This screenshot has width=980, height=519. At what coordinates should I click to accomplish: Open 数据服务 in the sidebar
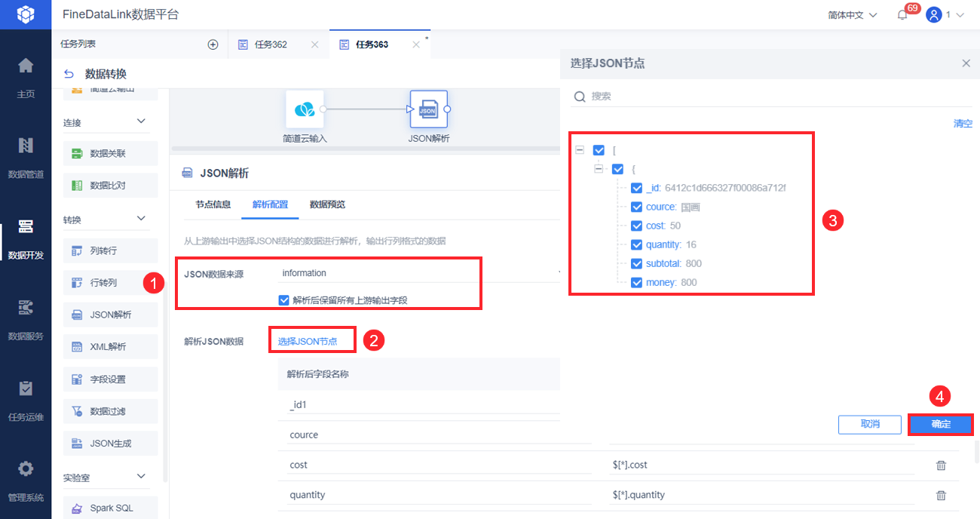(x=26, y=308)
